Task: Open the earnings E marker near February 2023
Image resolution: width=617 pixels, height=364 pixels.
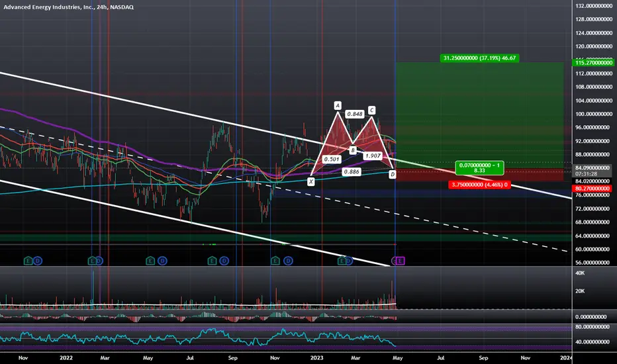Action: (x=342, y=261)
